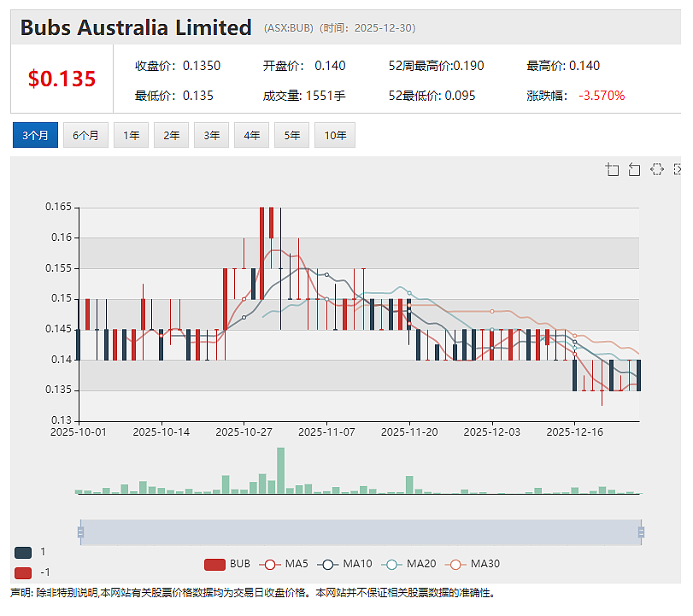The width and height of the screenshot is (693, 616).
Task: Click the 0.165 y-axis label
Action: pos(58,207)
